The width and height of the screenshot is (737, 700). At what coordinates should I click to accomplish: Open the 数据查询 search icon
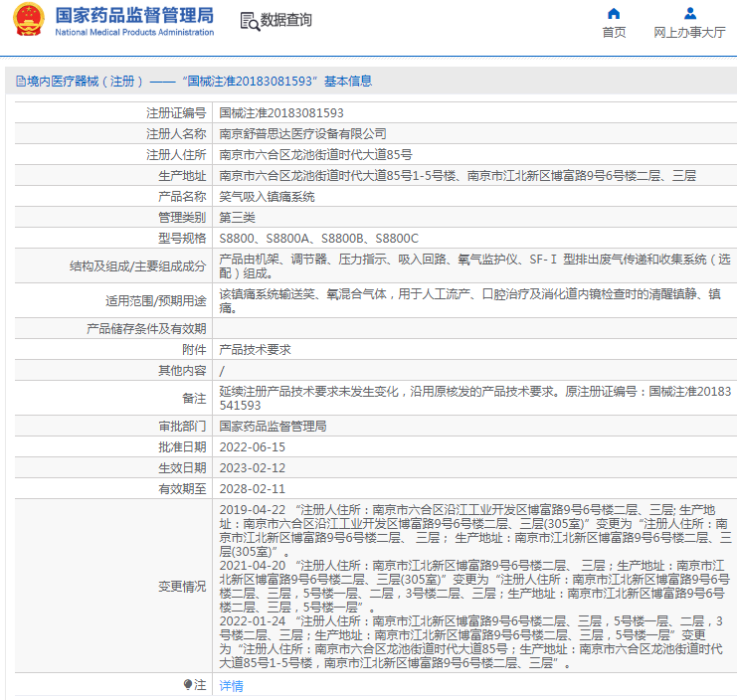point(250,21)
